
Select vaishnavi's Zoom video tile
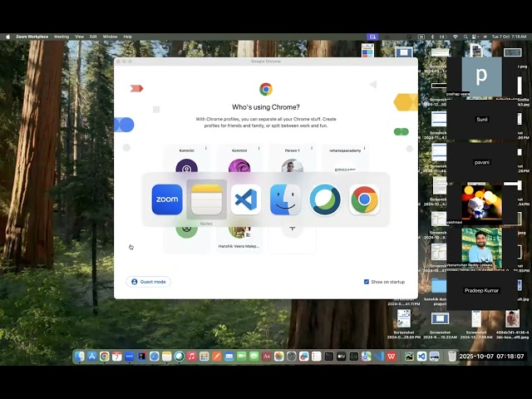pyautogui.click(x=482, y=204)
